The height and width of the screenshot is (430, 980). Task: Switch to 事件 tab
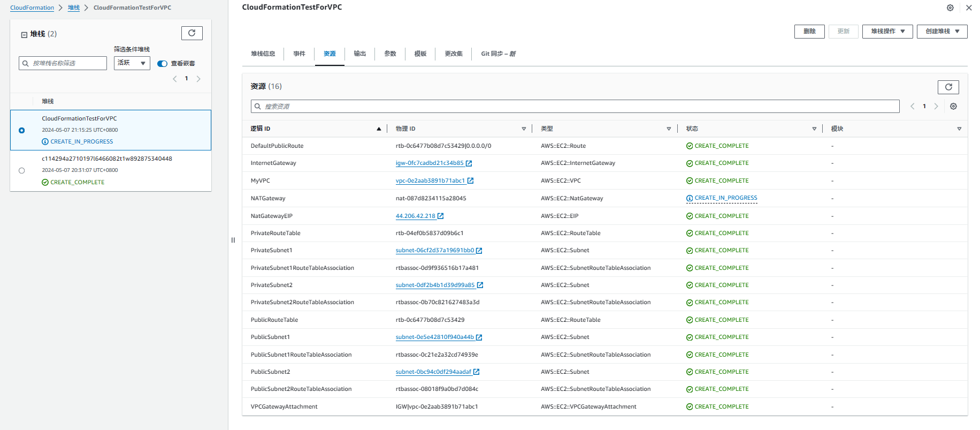pyautogui.click(x=299, y=54)
